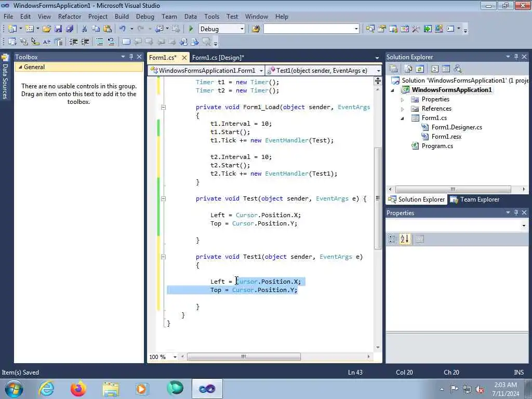Click the View Class Diagram icon
This screenshot has width=532, height=399.
(x=458, y=69)
